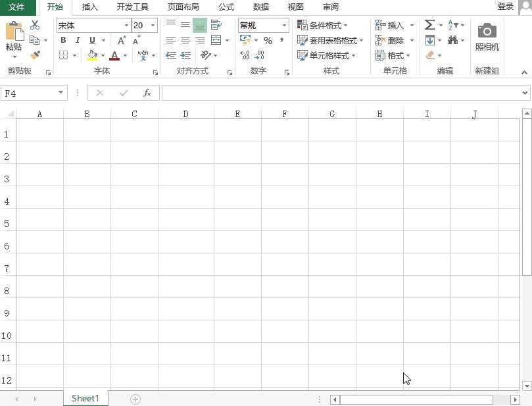532x406 pixels.
Task: Switch to the 公式 ribbon tab
Action: [226, 7]
